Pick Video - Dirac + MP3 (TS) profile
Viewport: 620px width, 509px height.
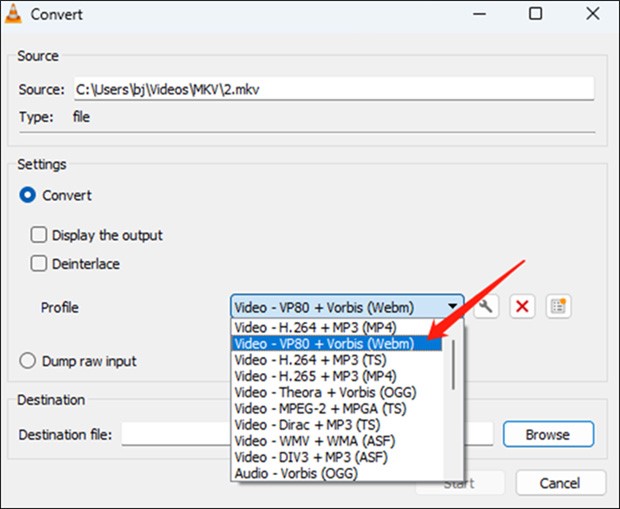[x=336, y=425]
